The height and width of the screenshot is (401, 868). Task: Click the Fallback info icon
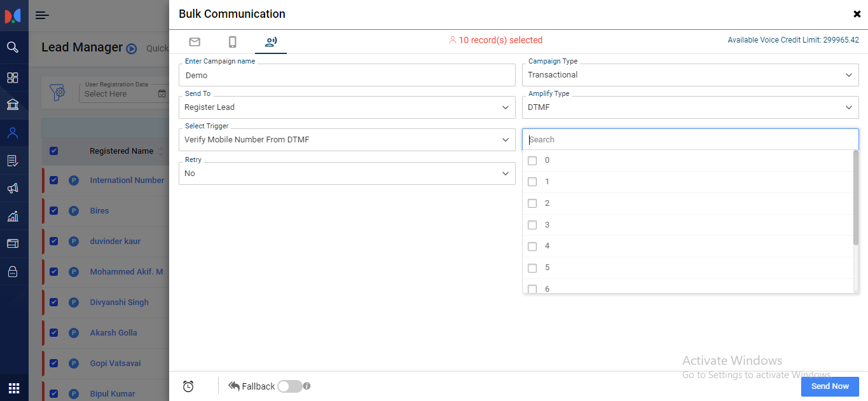tap(307, 386)
